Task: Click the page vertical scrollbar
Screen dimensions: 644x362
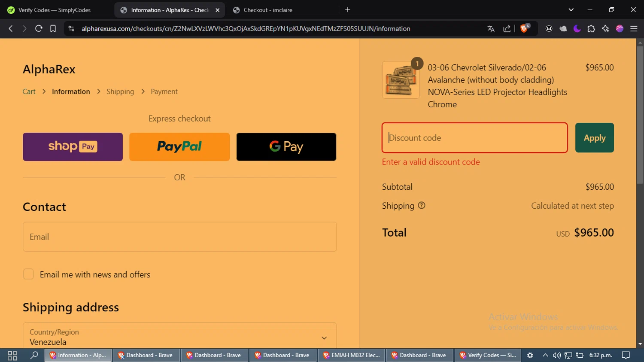Action: point(640,116)
